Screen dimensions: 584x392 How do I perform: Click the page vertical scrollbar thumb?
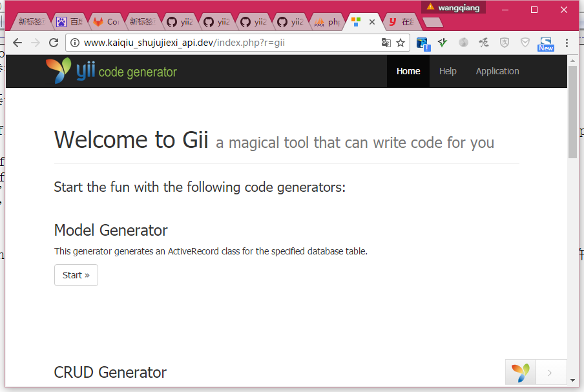pyautogui.click(x=572, y=112)
